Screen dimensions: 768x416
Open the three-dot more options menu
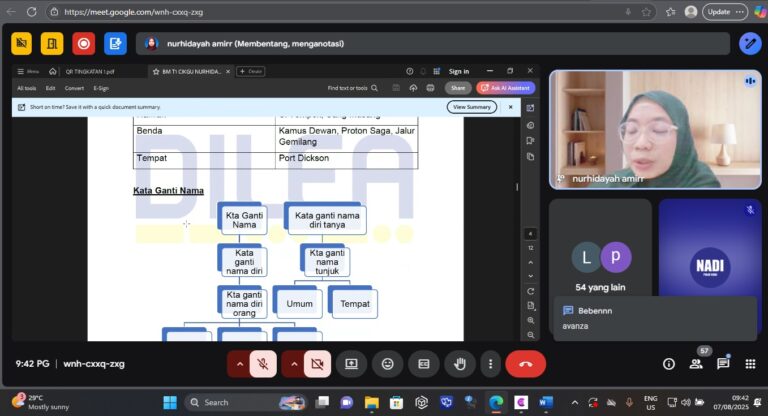tap(490, 364)
